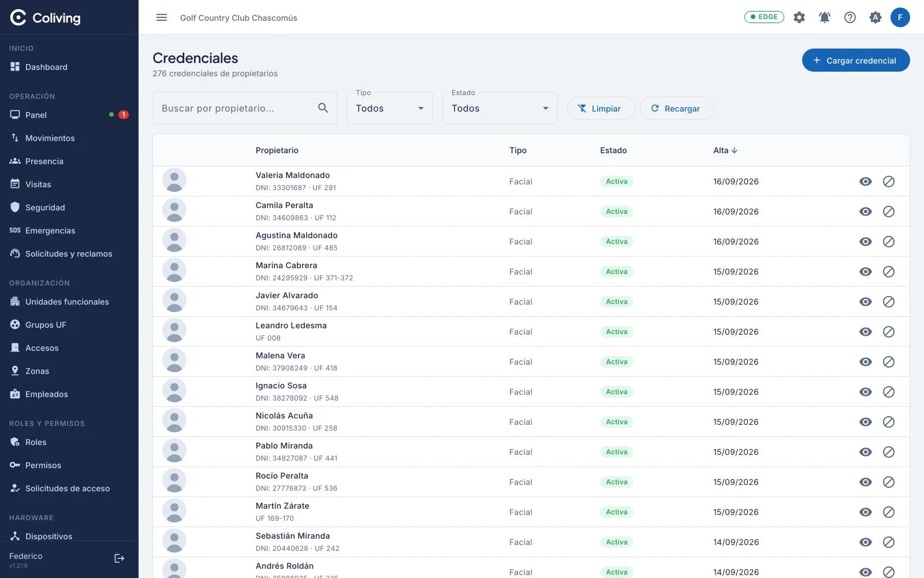Click Limpiar filters button
924x578 pixels.
coord(601,108)
